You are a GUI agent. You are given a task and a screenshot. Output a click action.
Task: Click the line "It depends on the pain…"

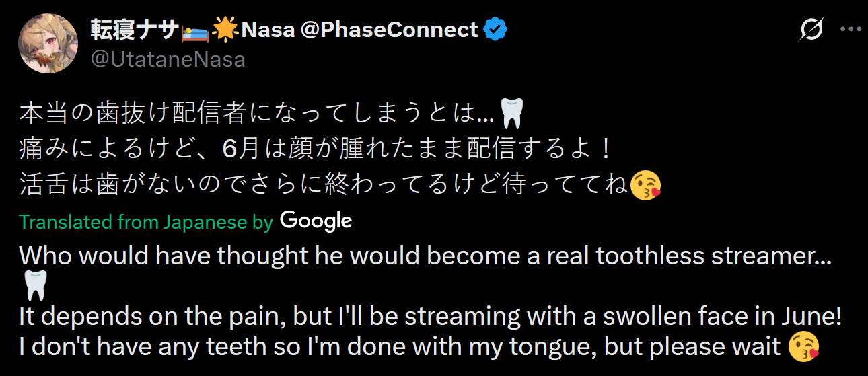pyautogui.click(x=431, y=315)
